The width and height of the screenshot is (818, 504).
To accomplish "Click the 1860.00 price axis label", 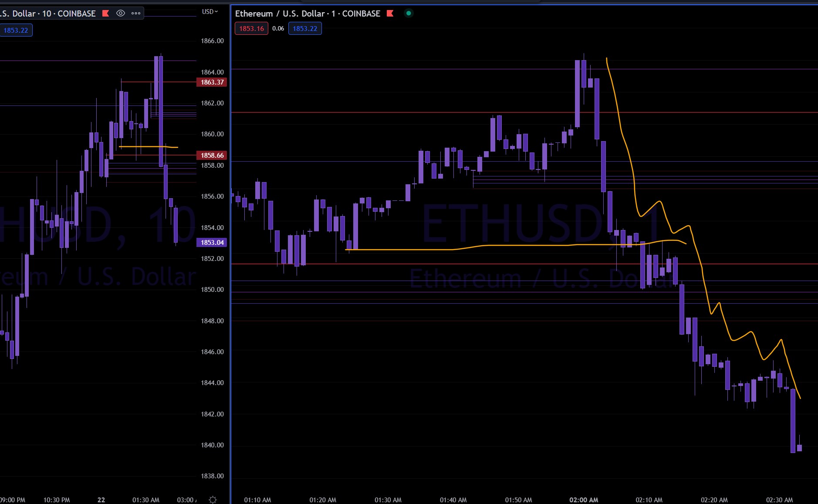I will [x=212, y=134].
